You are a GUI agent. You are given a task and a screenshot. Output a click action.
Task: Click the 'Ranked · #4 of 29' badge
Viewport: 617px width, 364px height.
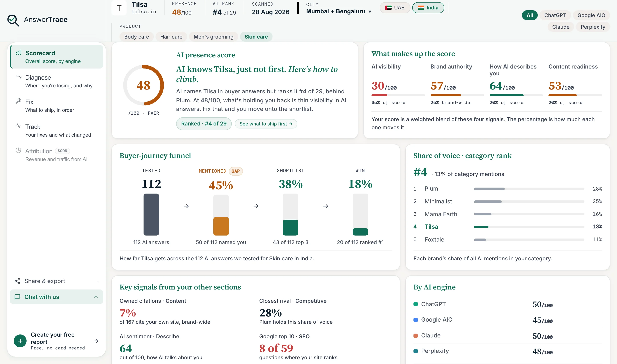[x=204, y=124]
